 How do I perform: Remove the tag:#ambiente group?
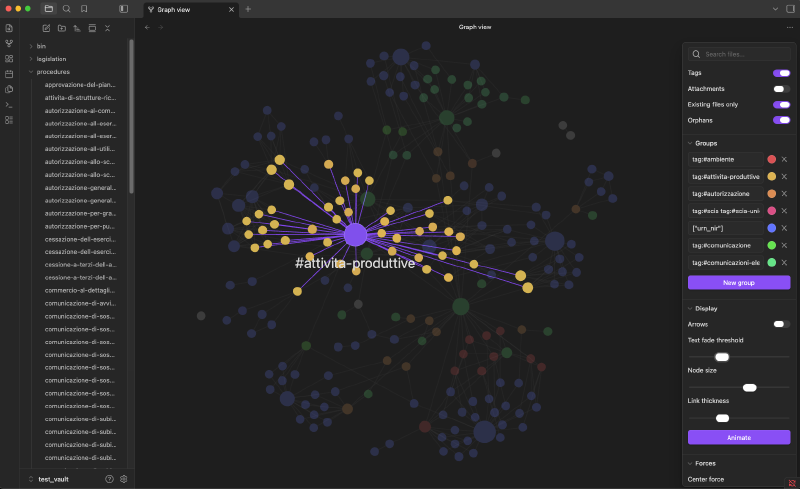tap(784, 159)
